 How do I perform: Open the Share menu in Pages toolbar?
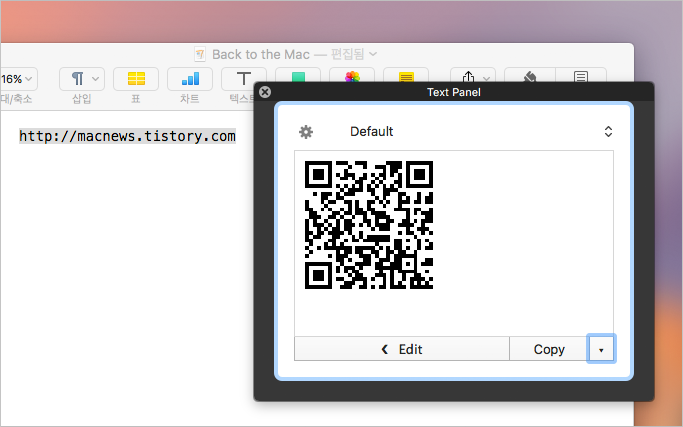(x=473, y=76)
